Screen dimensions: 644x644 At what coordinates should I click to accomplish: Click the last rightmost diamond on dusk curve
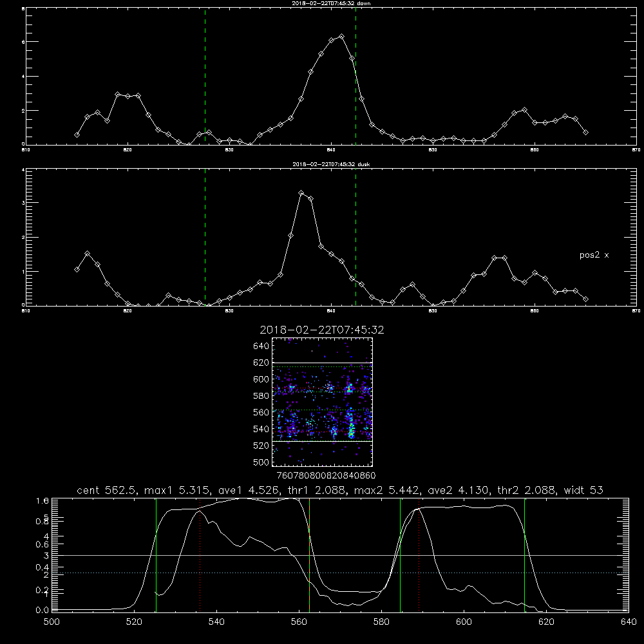(x=585, y=299)
